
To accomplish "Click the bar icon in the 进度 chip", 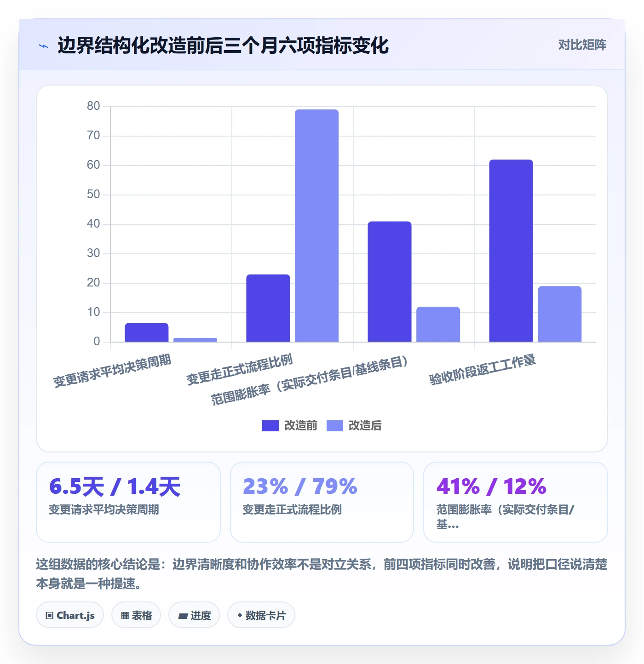I will click(183, 616).
